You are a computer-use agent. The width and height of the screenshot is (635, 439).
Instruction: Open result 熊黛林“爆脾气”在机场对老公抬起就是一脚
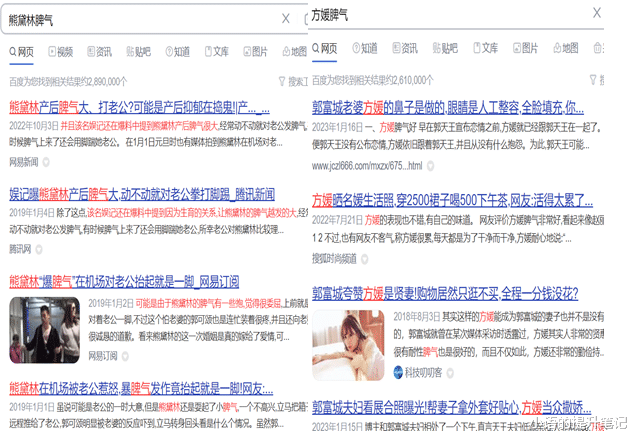(124, 281)
